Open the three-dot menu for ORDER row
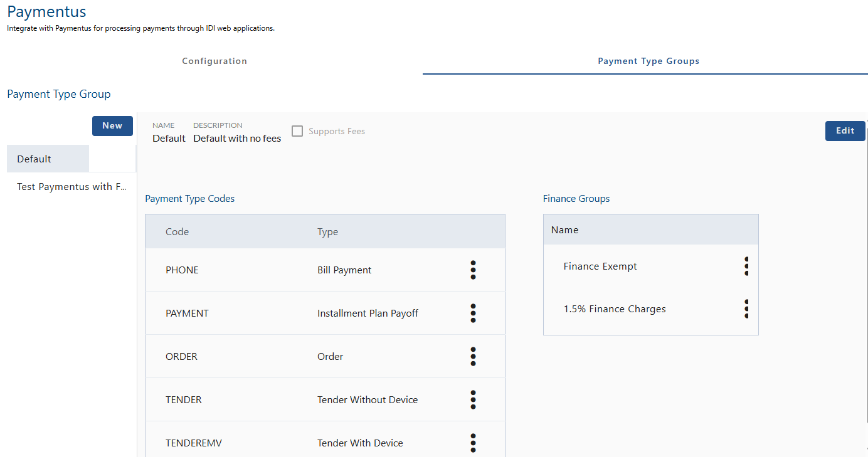The height and width of the screenshot is (469, 868). [473, 356]
